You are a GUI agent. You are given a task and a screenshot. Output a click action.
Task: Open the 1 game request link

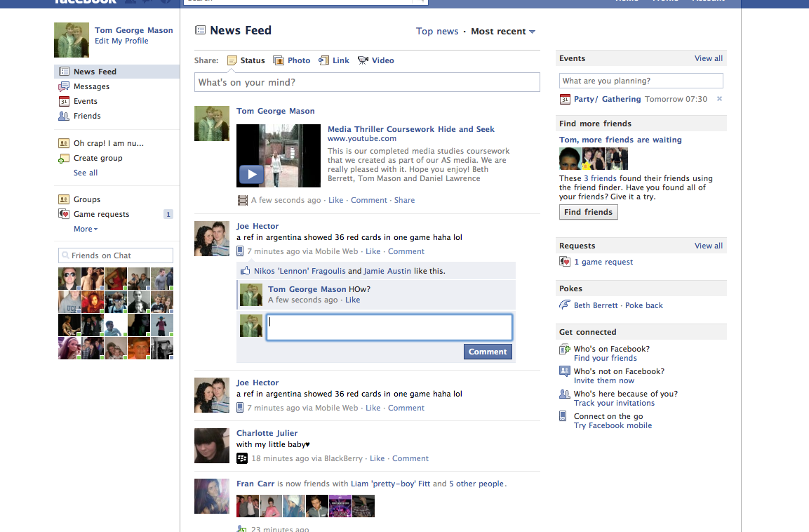click(x=603, y=262)
